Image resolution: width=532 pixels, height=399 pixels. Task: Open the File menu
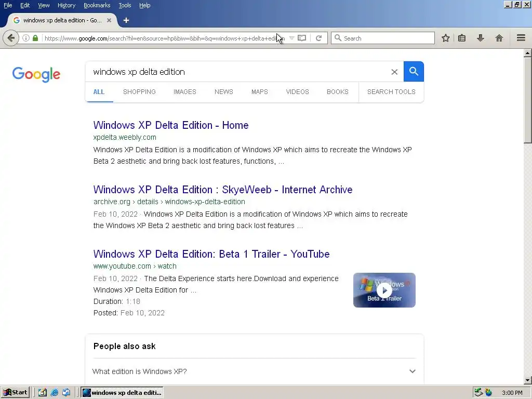pos(8,5)
